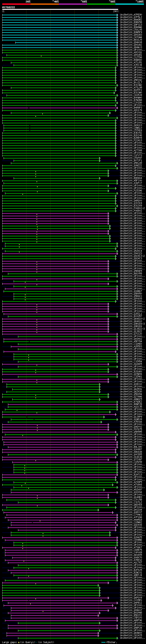The width and height of the screenshot is (146, 644).
Task: Open hit UniRef100_C3Y180
Action: (x=131, y=103)
